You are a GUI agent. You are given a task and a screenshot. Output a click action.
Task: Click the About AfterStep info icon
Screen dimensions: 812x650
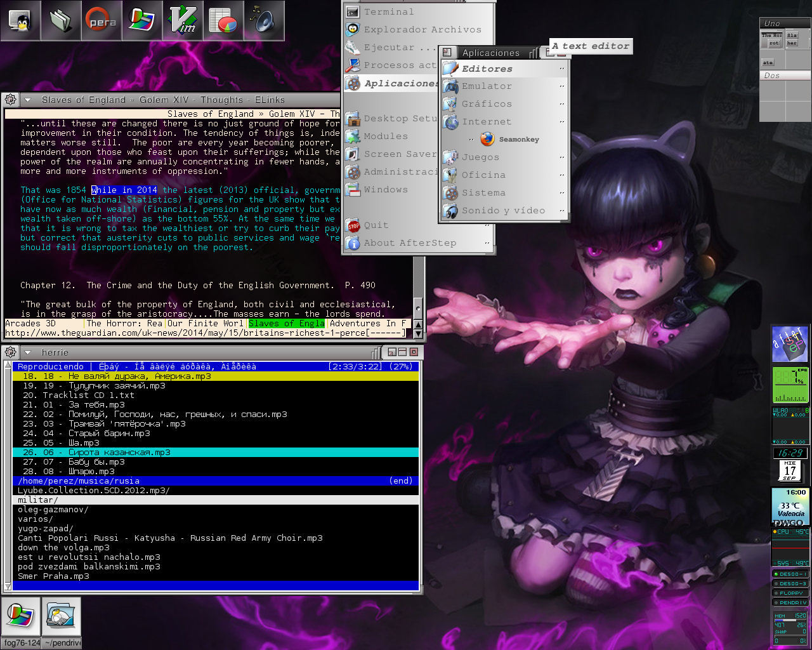(x=353, y=243)
